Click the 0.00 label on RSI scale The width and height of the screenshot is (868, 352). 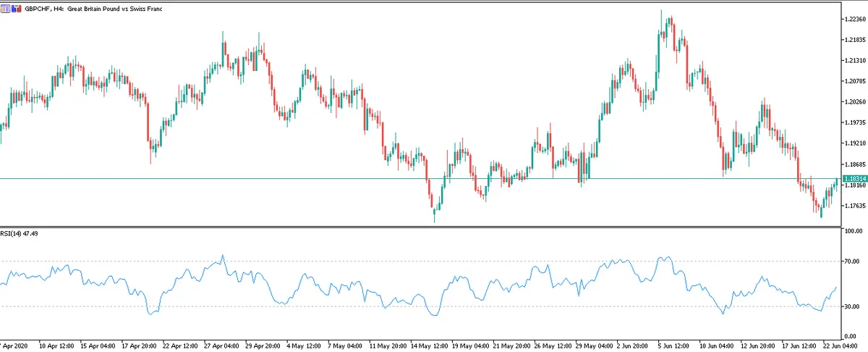[x=852, y=337]
